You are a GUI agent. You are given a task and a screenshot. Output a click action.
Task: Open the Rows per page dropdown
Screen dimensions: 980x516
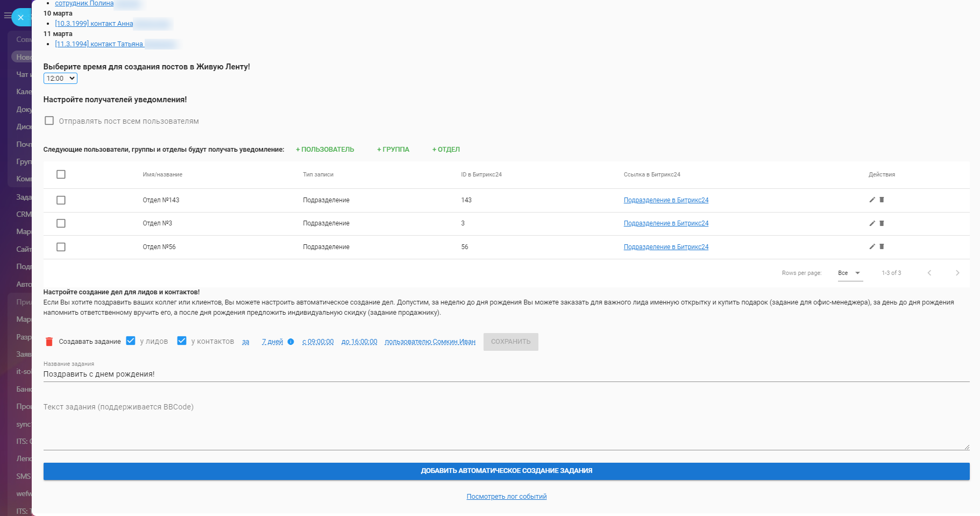(x=849, y=273)
